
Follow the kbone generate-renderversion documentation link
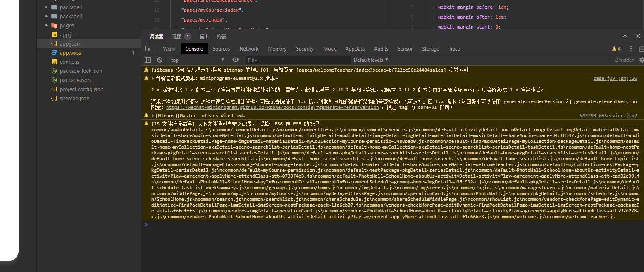coord(273,107)
